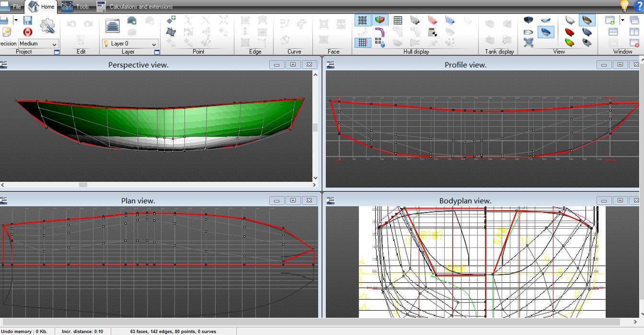
Task: Open project settings gear icon
Action: 47,26
